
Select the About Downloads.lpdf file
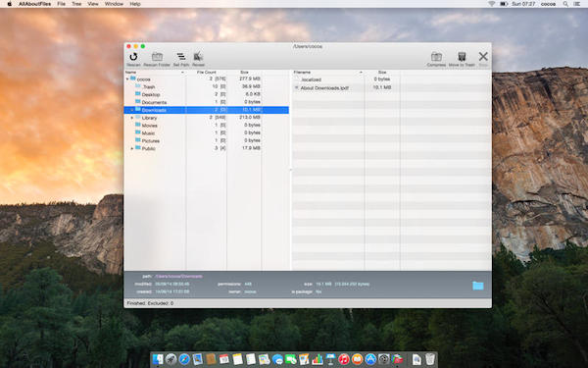tap(324, 88)
